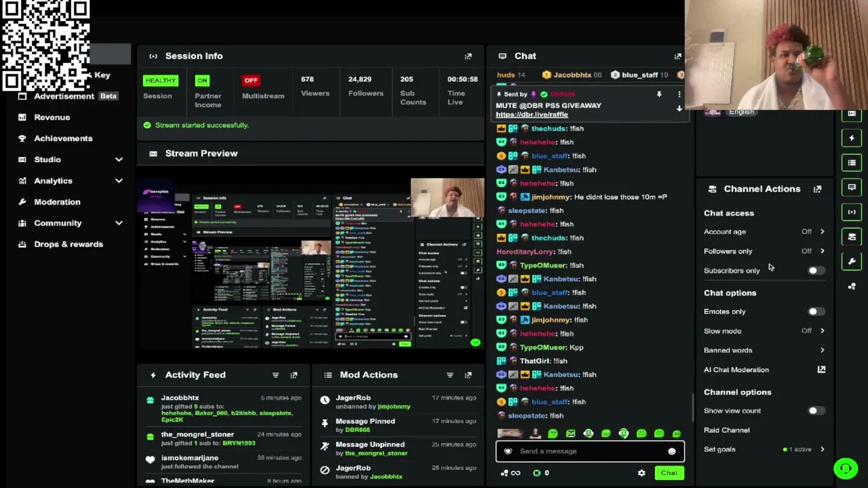Click Message Unpinned entry in Mod Actions
This screenshot has width=868, height=488.
point(370,445)
